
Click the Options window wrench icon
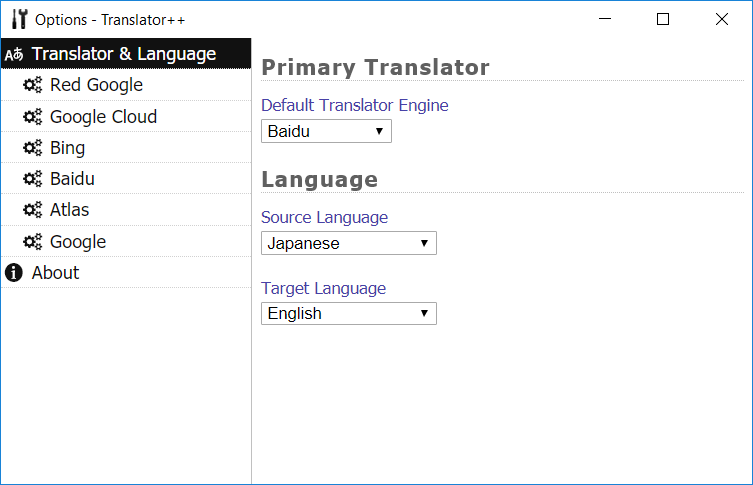pyautogui.click(x=18, y=19)
